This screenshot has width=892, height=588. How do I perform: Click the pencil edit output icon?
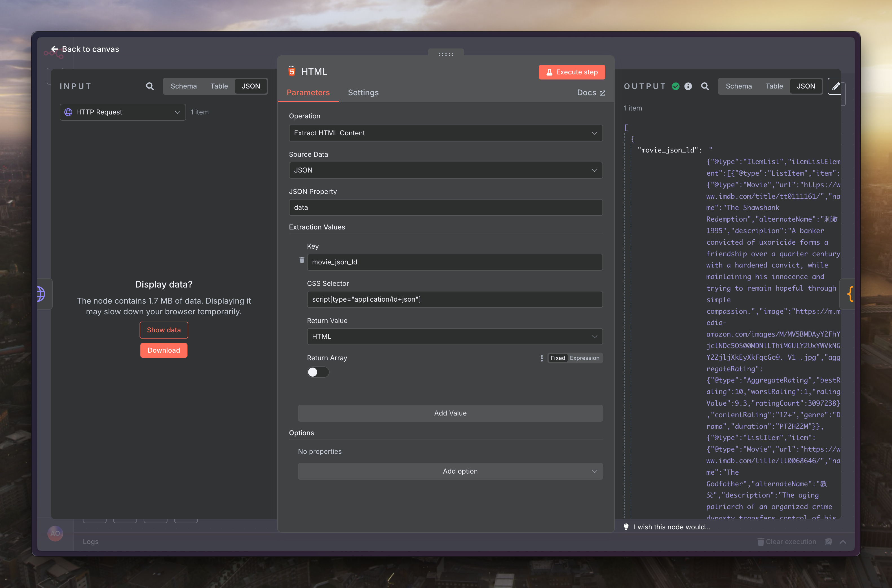pyautogui.click(x=835, y=87)
